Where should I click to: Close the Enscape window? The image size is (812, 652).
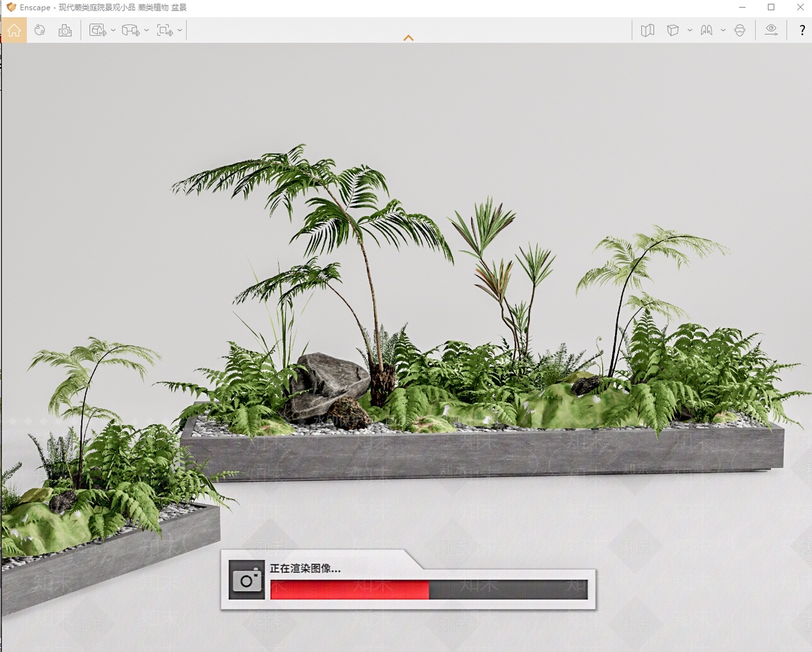pos(800,7)
